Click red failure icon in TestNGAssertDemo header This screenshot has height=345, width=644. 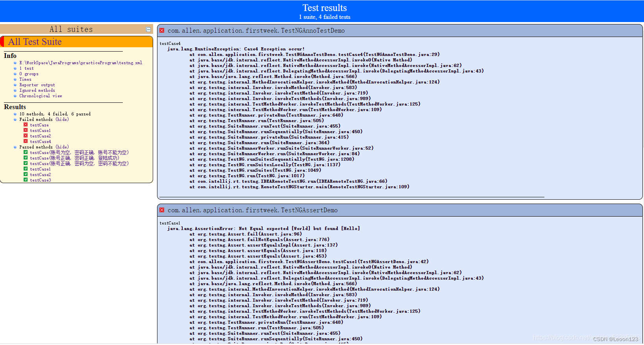(x=162, y=210)
